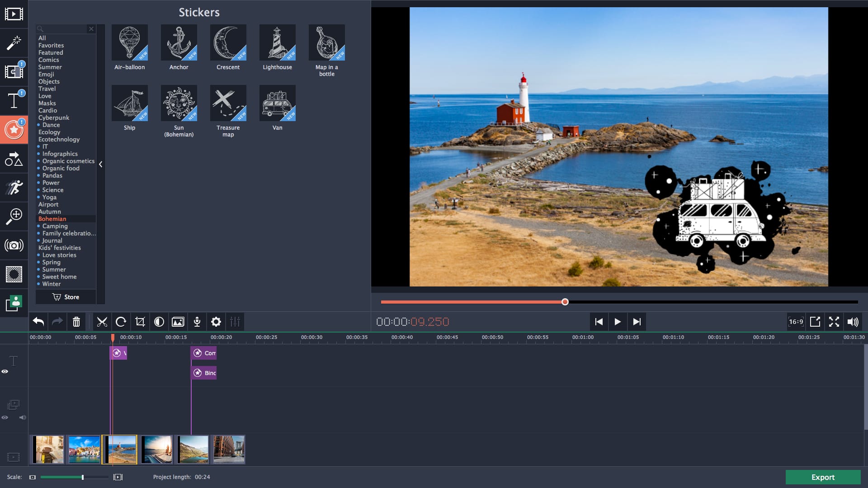The image size is (868, 488).
Task: Select the Pan and Zoom tool
Action: (x=14, y=216)
